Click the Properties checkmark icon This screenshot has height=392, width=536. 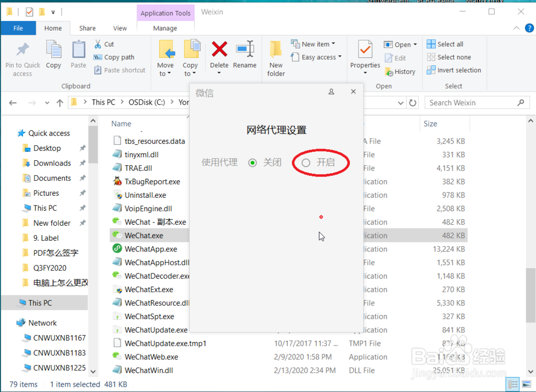tap(364, 49)
